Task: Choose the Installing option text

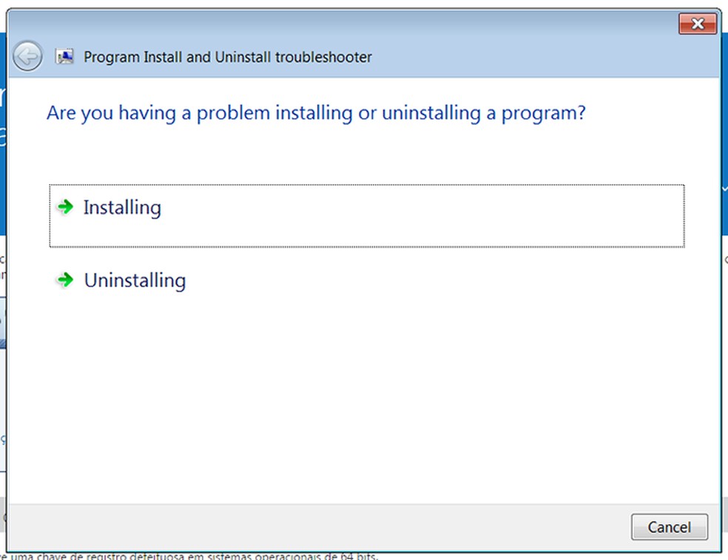Action: [122, 208]
